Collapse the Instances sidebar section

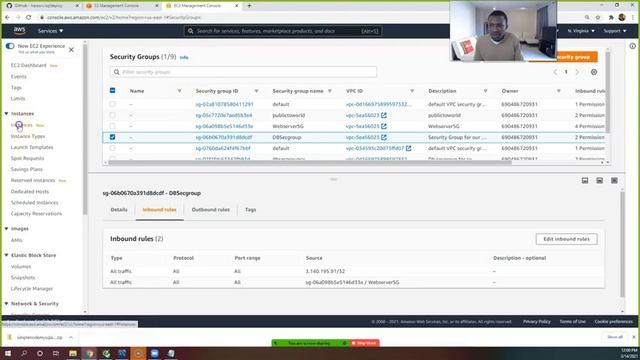click(7, 113)
